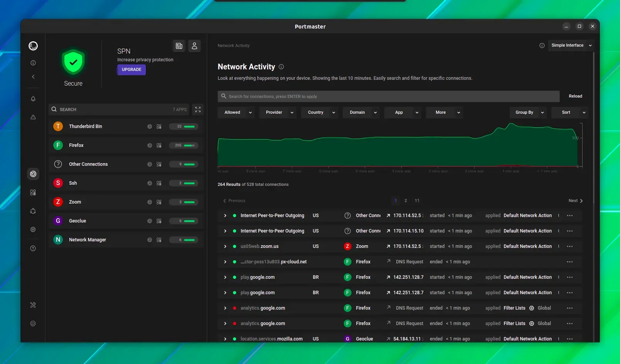Select Firefox in the apps list
The image size is (620, 364).
coord(126,145)
